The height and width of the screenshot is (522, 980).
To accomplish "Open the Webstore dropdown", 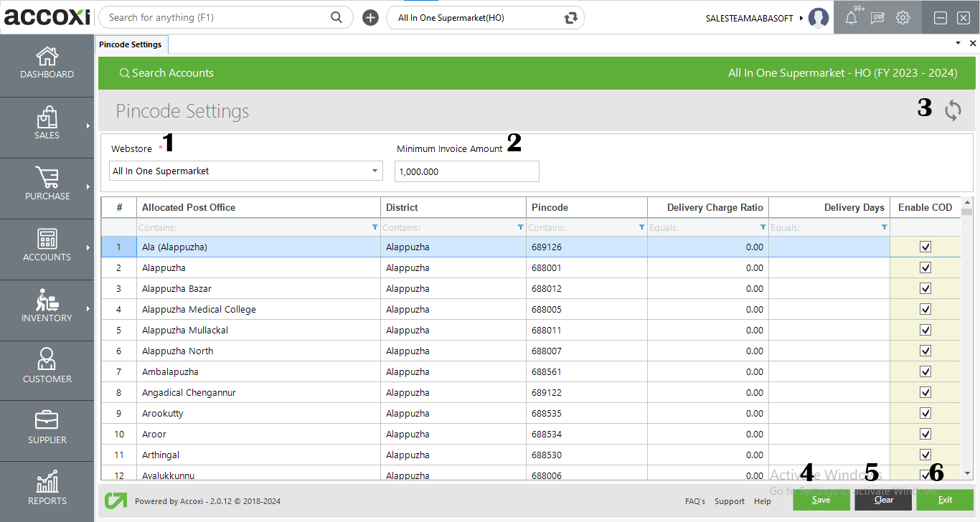I will tap(374, 171).
